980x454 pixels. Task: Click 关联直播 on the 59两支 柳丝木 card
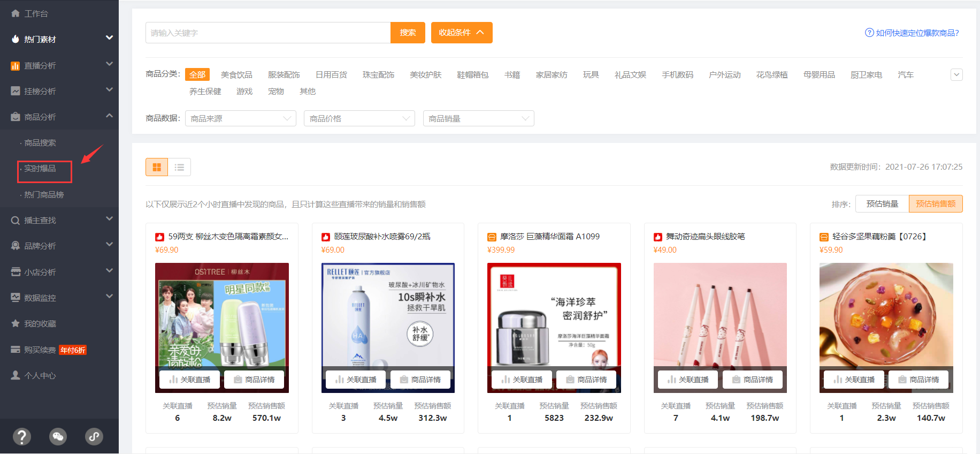190,380
